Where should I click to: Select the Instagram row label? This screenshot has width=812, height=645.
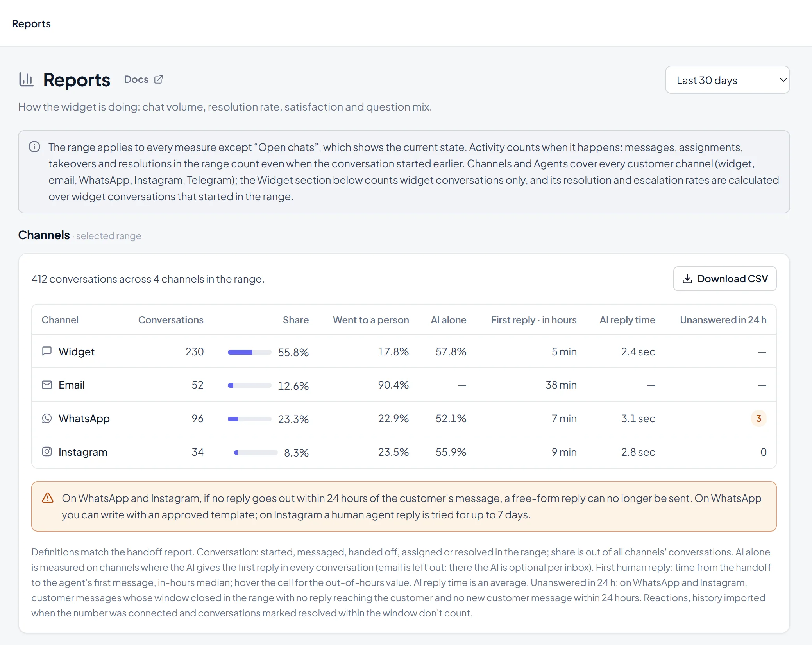click(83, 452)
